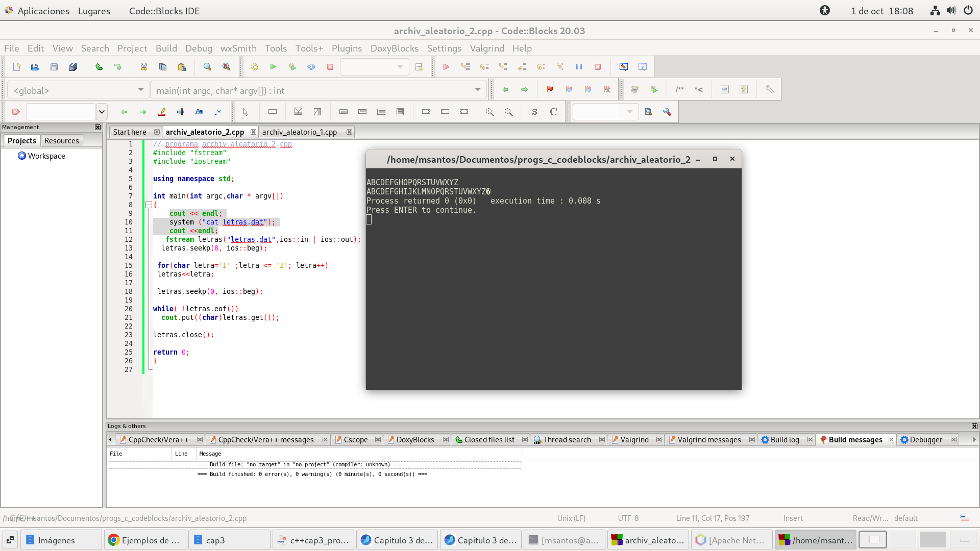This screenshot has width=980, height=551.
Task: Click the Cut scissors icon
Action: [143, 67]
